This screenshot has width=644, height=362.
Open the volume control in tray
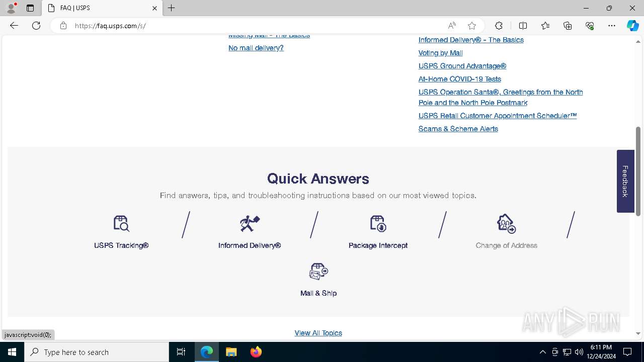[x=579, y=352]
